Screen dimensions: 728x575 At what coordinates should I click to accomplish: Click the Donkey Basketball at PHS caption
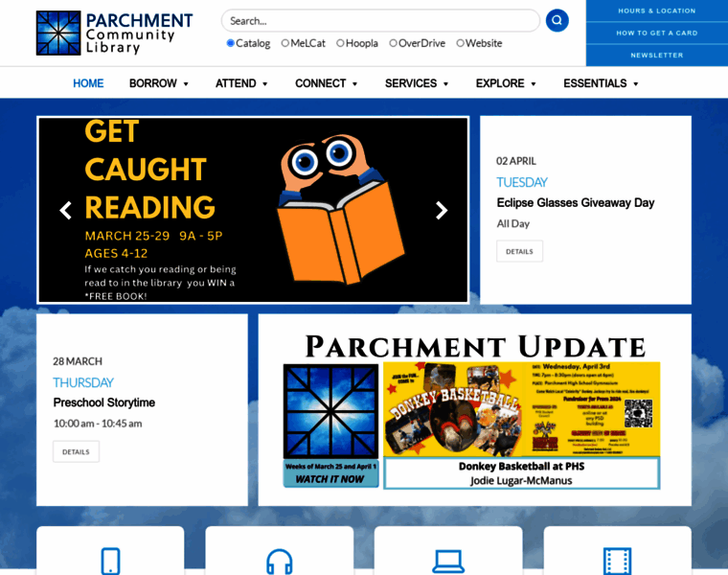521,467
